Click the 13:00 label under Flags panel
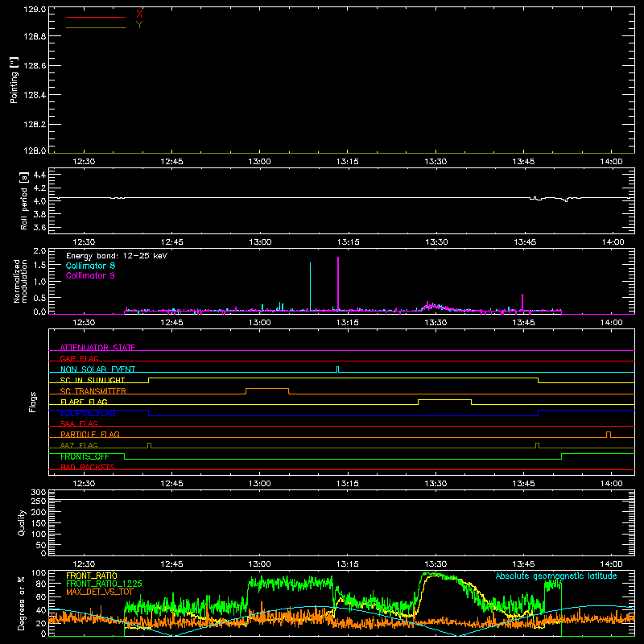The width and height of the screenshot is (644, 644). (259, 484)
